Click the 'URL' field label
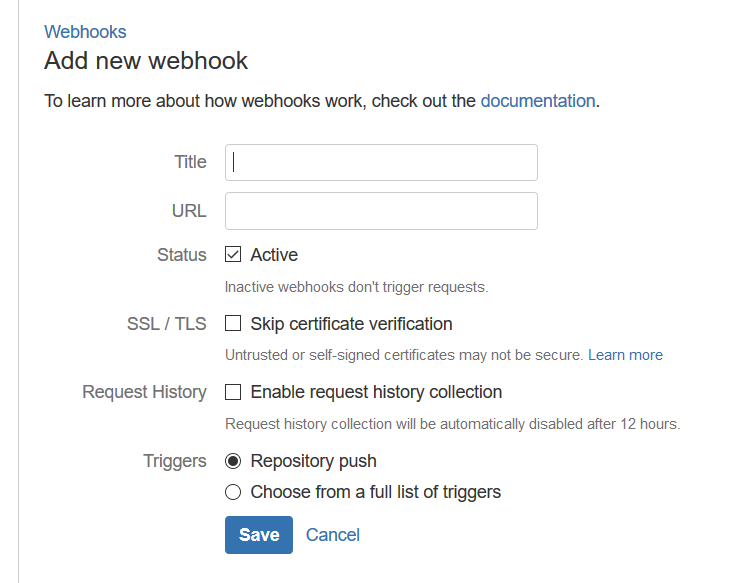Viewport: 742px width, 583px height. [189, 211]
